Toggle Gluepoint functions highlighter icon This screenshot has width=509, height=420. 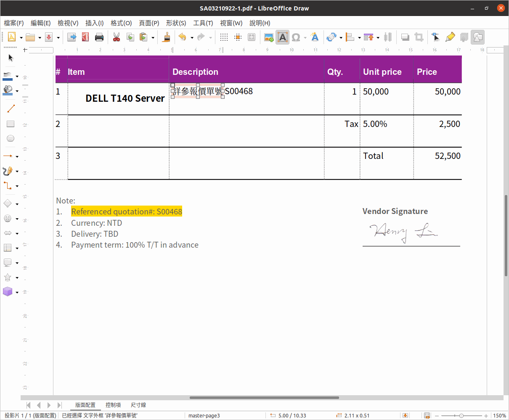(x=450, y=37)
